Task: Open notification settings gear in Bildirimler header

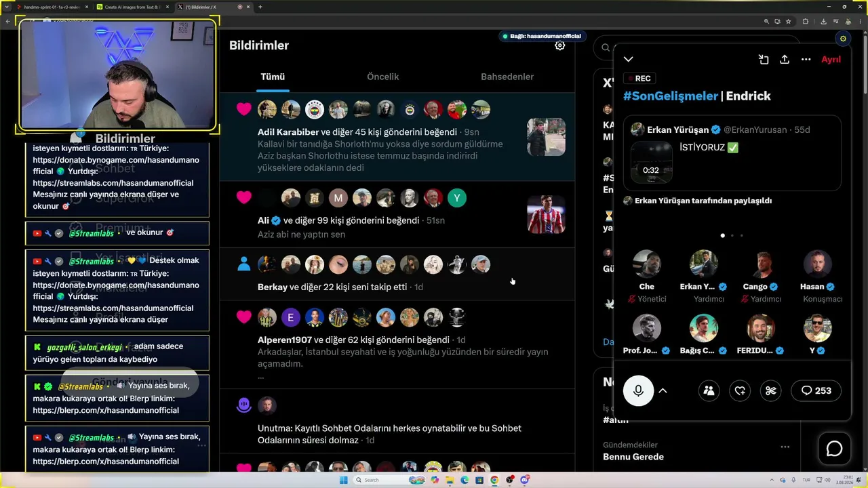Action: pyautogui.click(x=559, y=45)
